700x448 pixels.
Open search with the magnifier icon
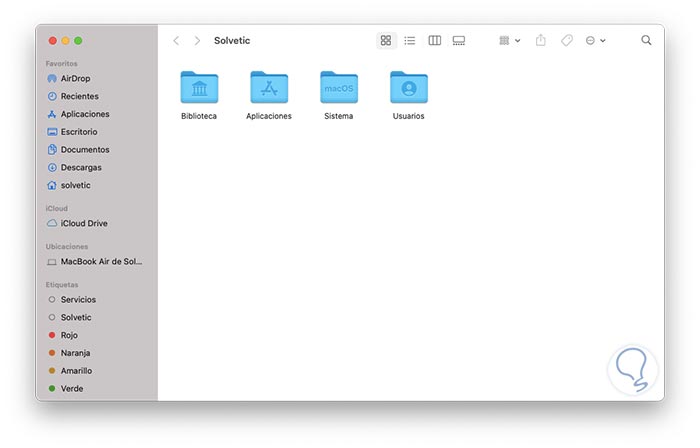tap(646, 40)
